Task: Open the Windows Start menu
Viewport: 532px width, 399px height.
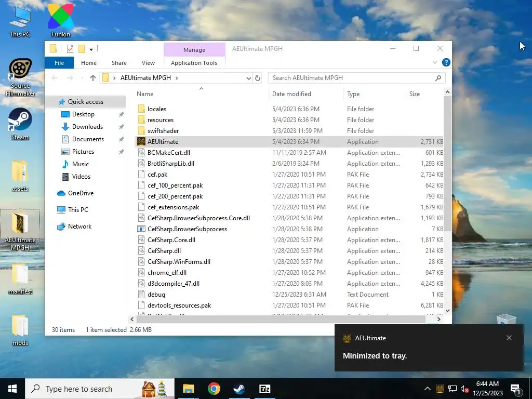Action: pos(12,389)
